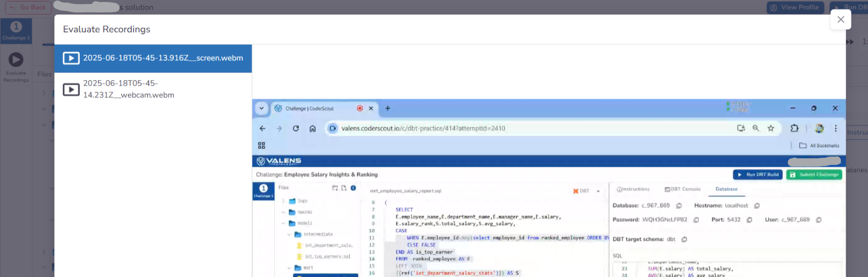Click the copy icon next to Password
This screenshot has height=277, width=868.
point(696,220)
